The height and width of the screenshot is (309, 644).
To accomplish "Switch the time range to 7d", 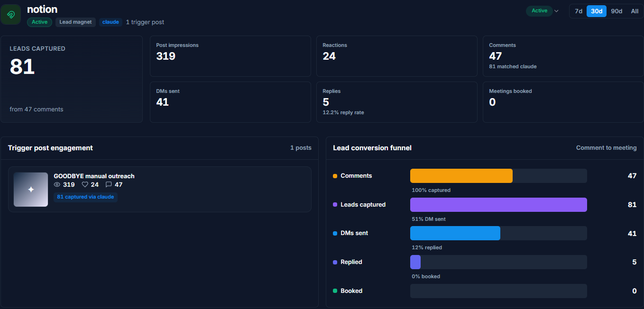I will pyautogui.click(x=579, y=11).
